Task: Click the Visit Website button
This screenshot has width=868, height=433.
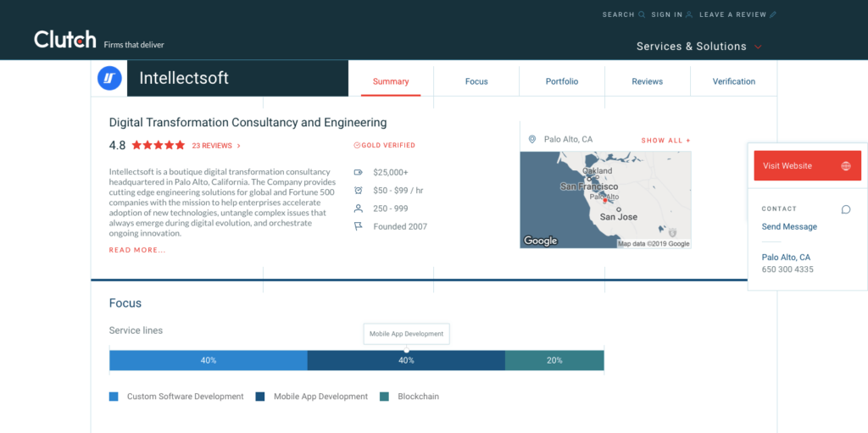Action: point(808,165)
